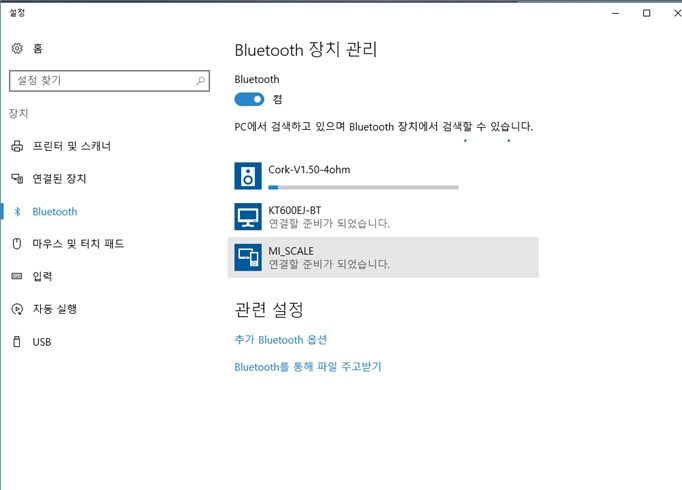The image size is (682, 490).
Task: Turn off the Bluetooth toggle switch
Action: point(249,100)
